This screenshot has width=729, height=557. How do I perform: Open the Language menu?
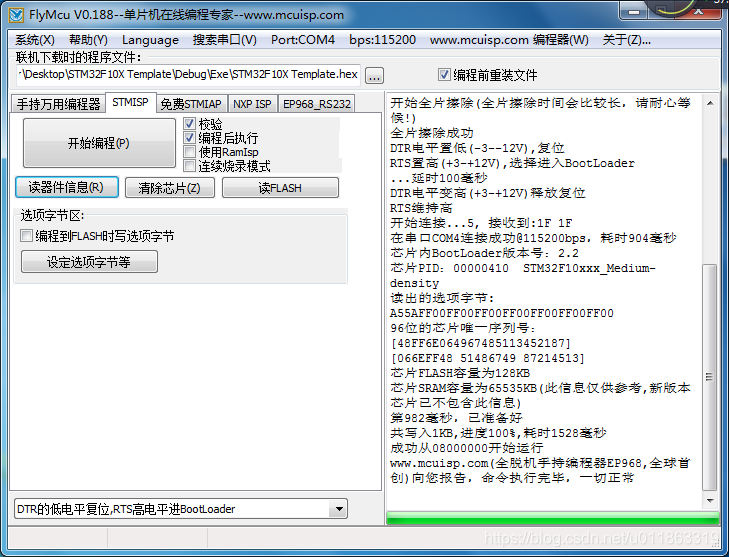[150, 40]
